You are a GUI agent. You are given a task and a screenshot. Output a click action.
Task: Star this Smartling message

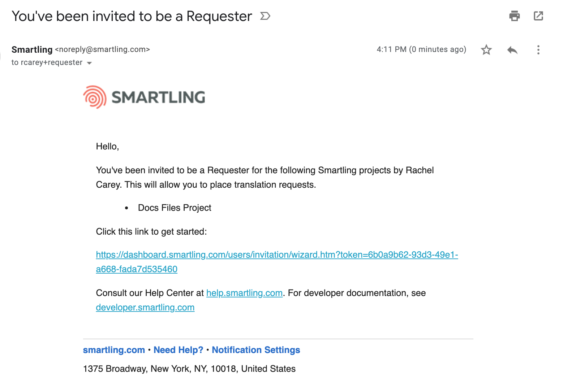point(486,49)
